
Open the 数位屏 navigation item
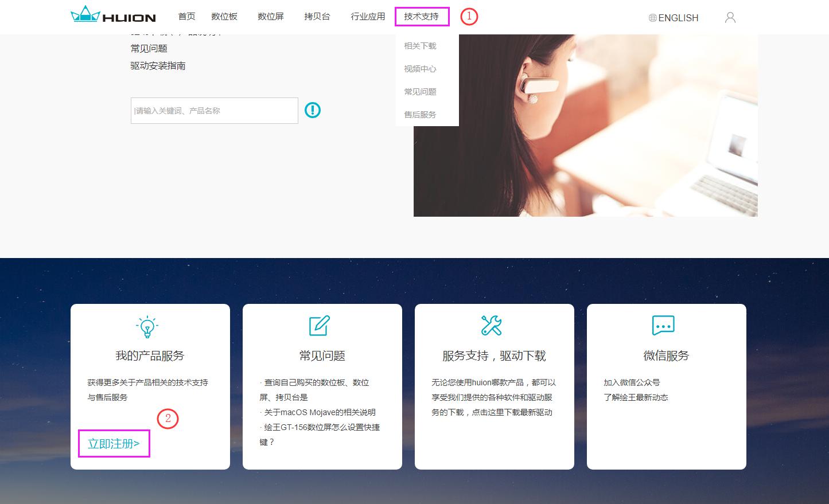[271, 17]
